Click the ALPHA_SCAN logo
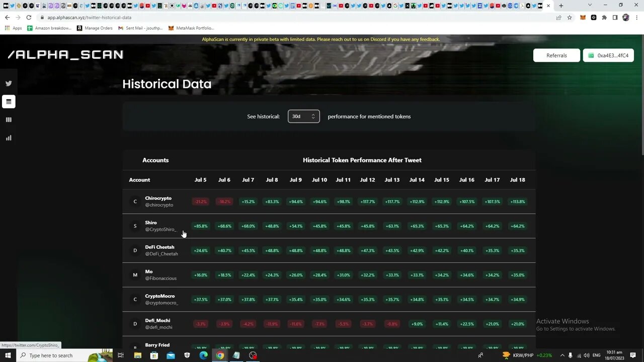 (65, 54)
